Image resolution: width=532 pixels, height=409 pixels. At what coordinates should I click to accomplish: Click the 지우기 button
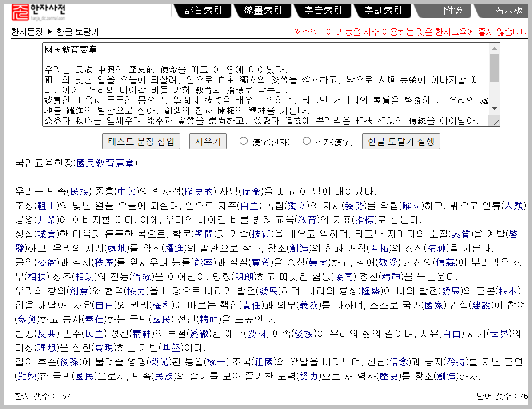(208, 141)
